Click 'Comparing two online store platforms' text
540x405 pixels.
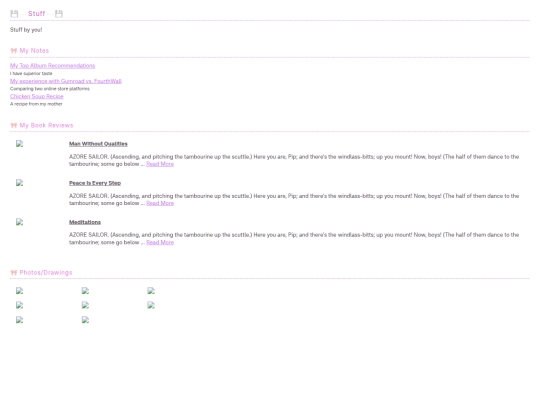pyautogui.click(x=50, y=89)
